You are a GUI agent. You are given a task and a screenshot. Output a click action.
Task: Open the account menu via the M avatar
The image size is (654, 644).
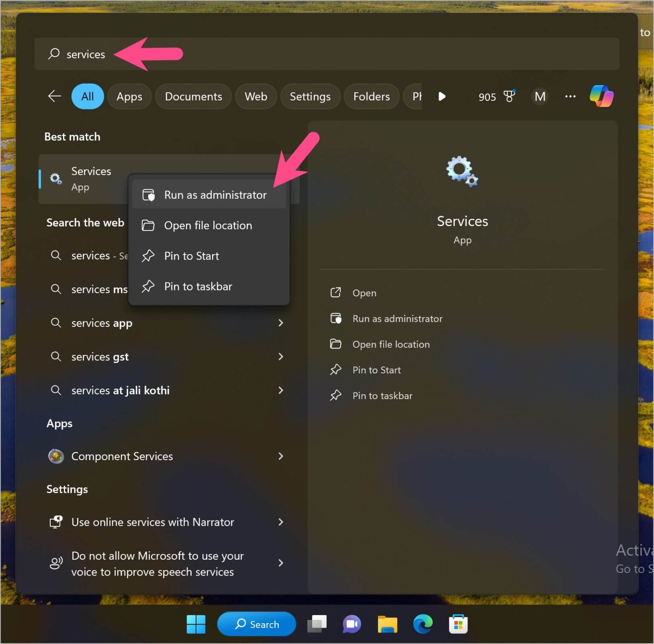pyautogui.click(x=539, y=97)
